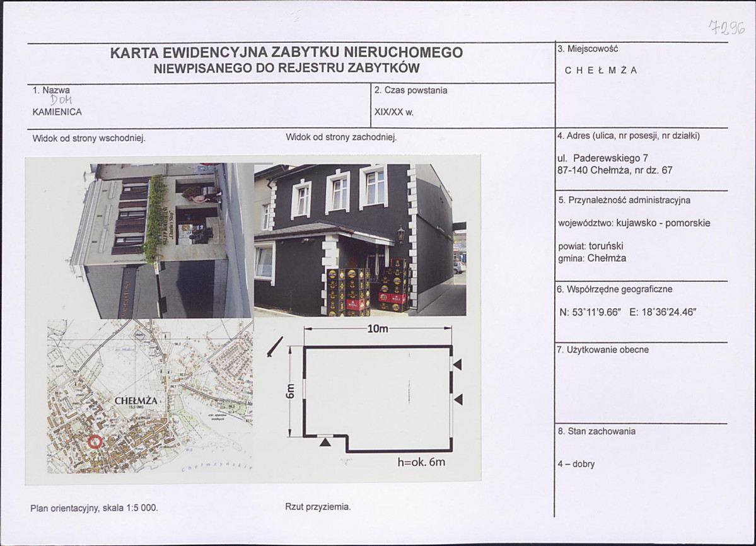Viewport: 756px width, 546px height.
Task: Click the lower entrance triangle on plan's right
Action: click(458, 399)
